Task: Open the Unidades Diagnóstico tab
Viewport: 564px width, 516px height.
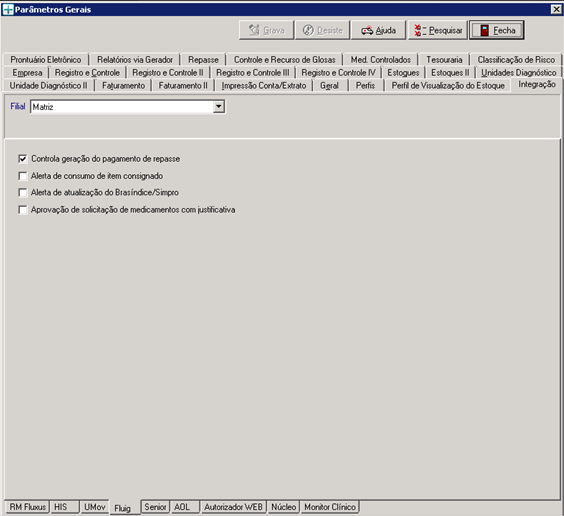Action: pyautogui.click(x=518, y=73)
